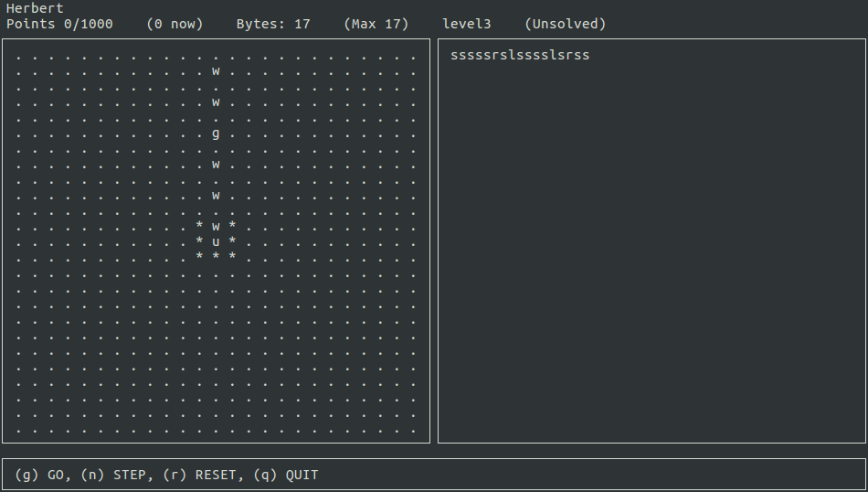868x492 pixels.
Task: Click the (Max 17) byte limit
Action: click(x=376, y=24)
